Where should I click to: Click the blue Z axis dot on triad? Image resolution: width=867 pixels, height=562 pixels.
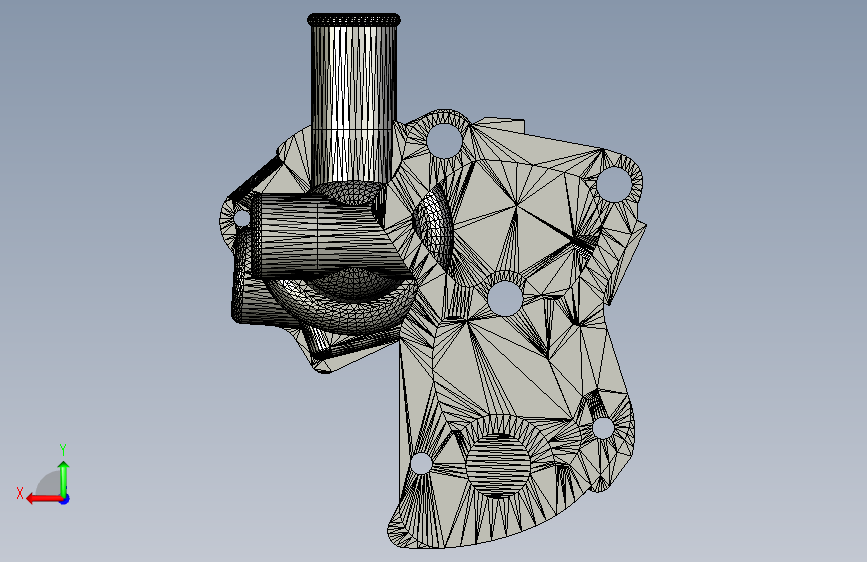pyautogui.click(x=65, y=499)
